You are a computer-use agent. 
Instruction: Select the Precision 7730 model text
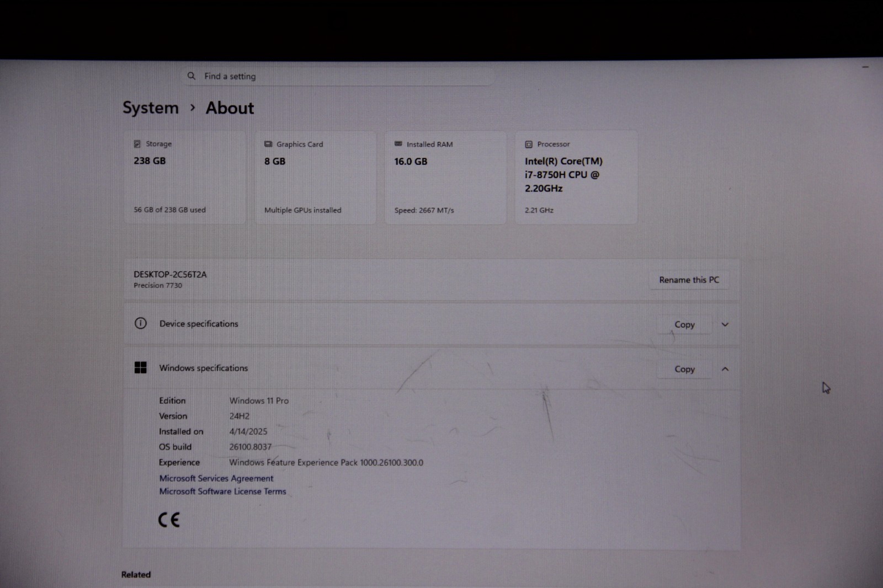coord(158,285)
